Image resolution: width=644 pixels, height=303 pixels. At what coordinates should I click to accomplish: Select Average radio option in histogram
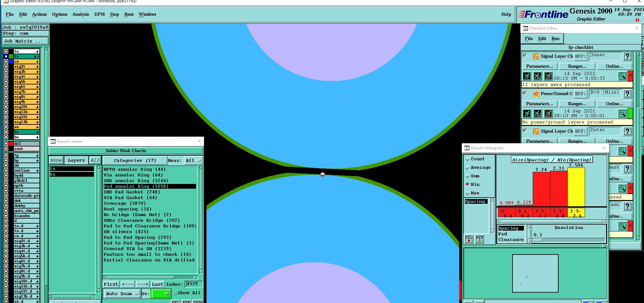(x=467, y=168)
